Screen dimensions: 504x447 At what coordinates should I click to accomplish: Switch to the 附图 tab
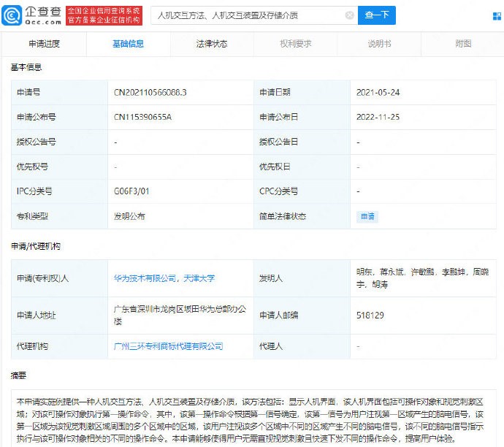point(463,44)
